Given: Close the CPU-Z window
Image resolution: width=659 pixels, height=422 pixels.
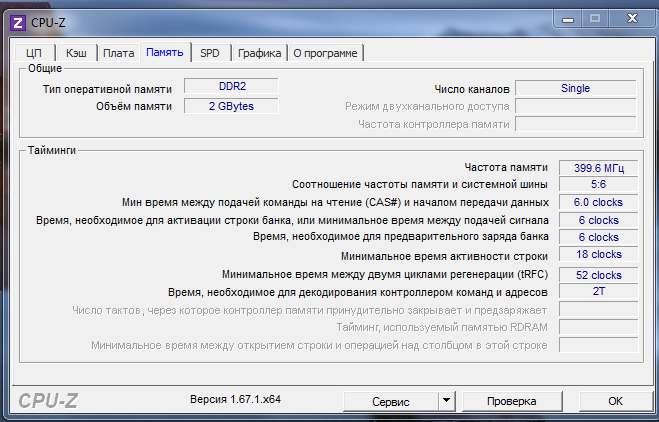Looking at the screenshot, I should [x=632, y=19].
